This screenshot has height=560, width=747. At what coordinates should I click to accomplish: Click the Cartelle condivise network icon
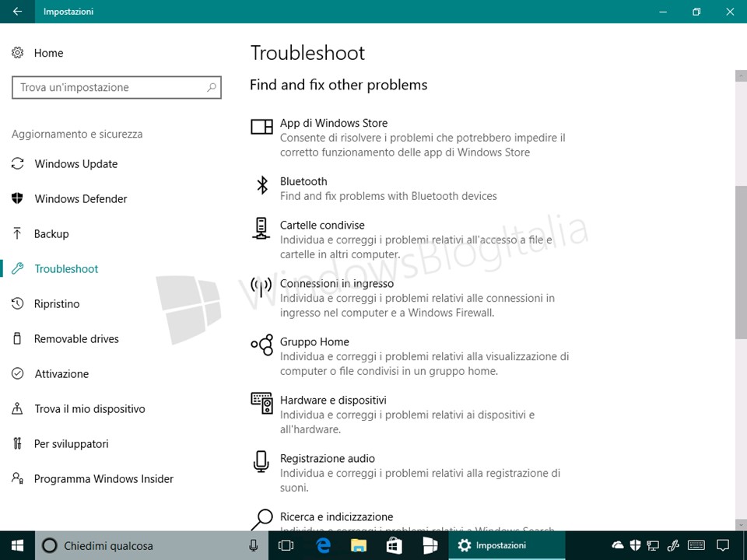click(261, 228)
